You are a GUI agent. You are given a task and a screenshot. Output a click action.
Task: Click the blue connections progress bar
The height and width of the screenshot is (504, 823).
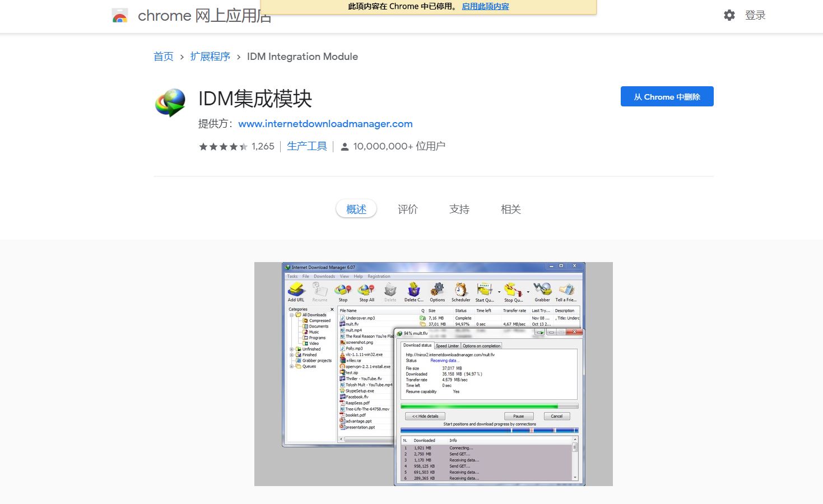point(489,430)
